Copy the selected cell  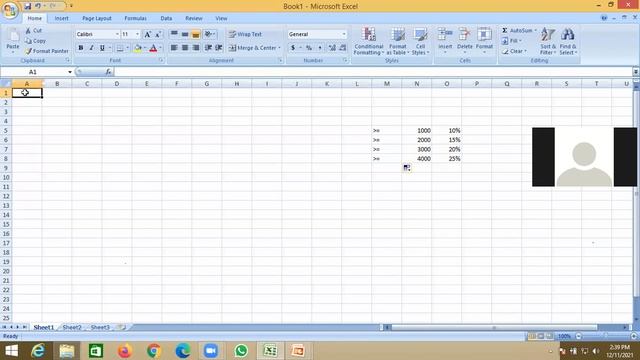(35, 41)
